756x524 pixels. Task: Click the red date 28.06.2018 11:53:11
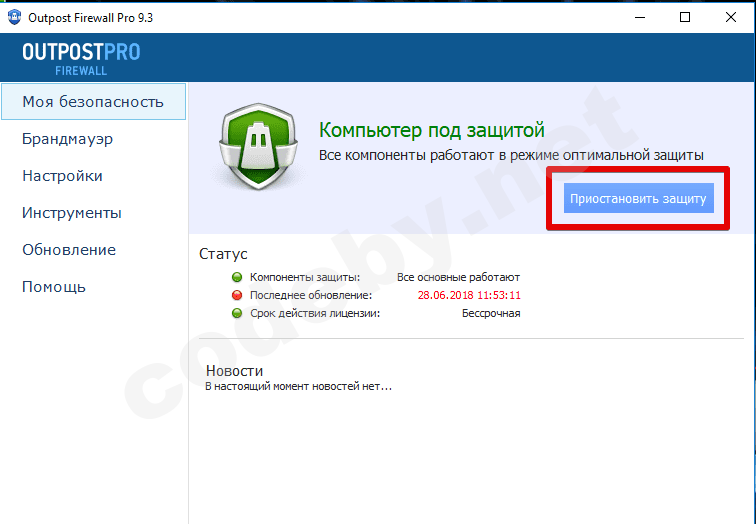469,295
